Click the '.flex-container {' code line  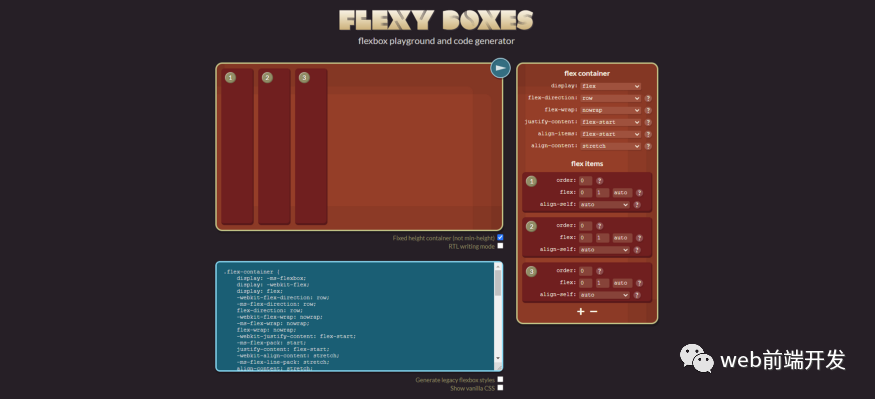(252, 272)
